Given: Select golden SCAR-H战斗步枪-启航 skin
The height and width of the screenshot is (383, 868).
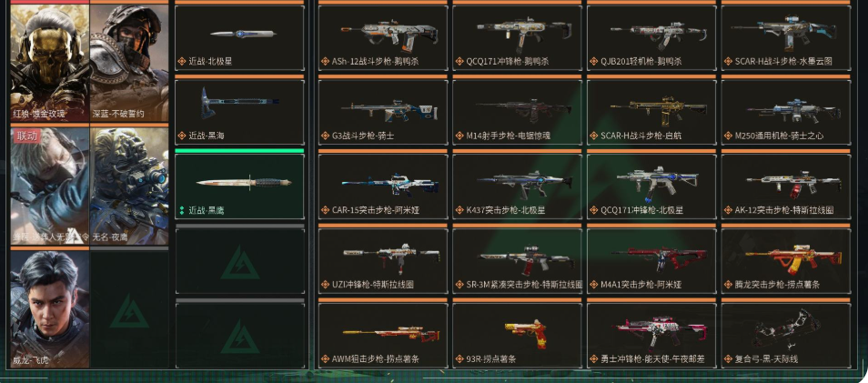Looking at the screenshot, I should click(651, 112).
